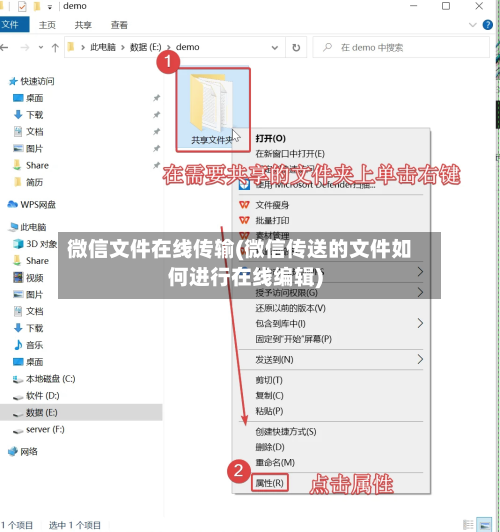This screenshot has height=532, width=500.
Task: Expand the ribbon with the chevron
Action: click(473, 25)
